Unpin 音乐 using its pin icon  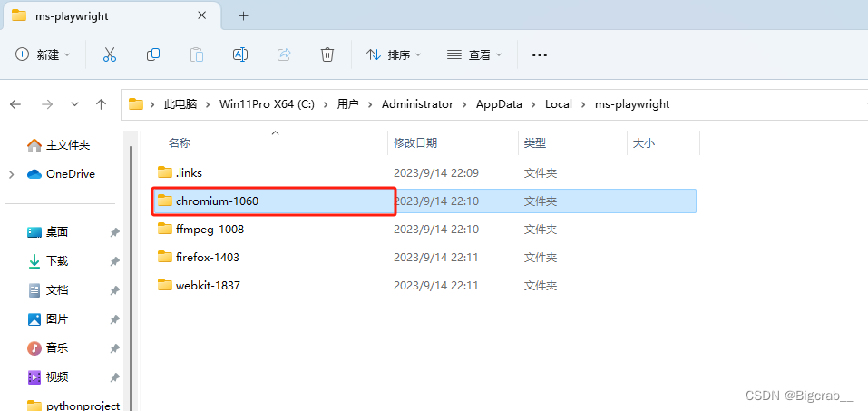[x=114, y=348]
